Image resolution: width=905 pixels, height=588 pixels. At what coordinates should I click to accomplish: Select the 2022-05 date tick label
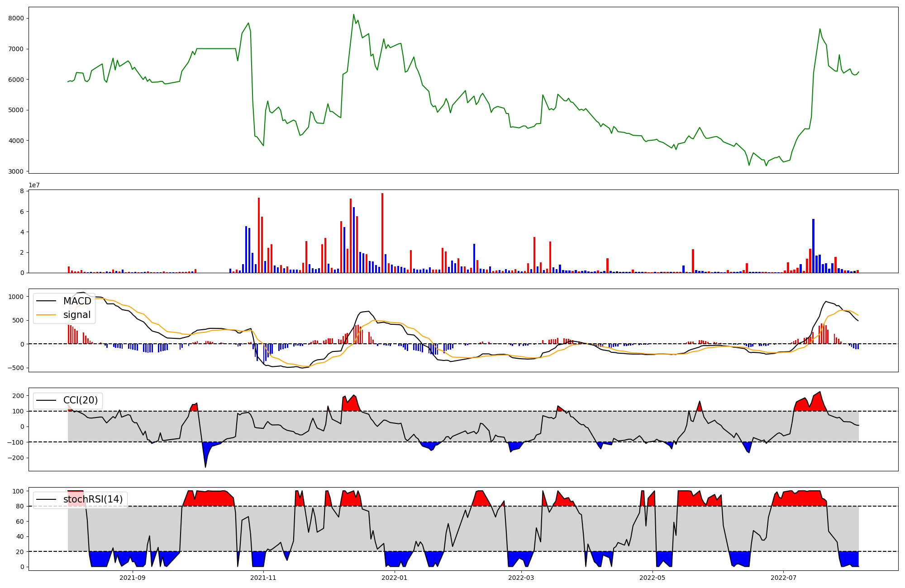tap(653, 578)
